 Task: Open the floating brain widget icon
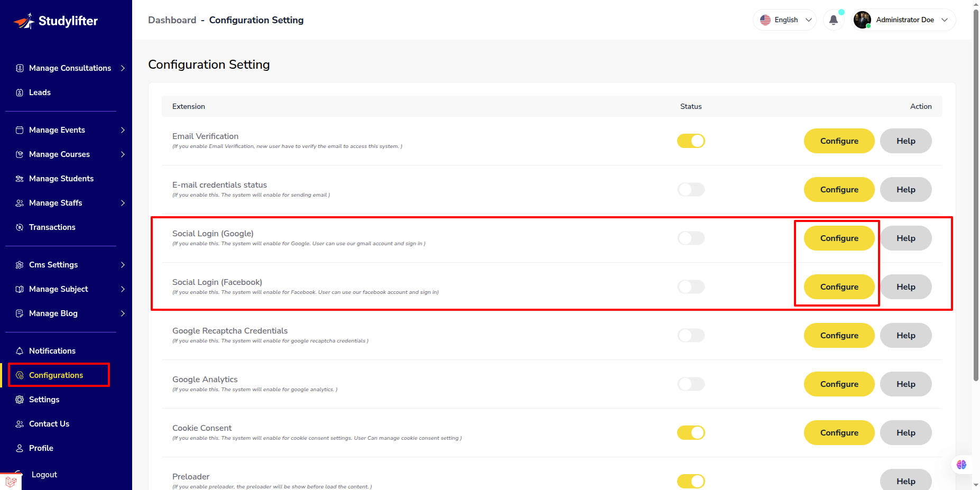(961, 465)
